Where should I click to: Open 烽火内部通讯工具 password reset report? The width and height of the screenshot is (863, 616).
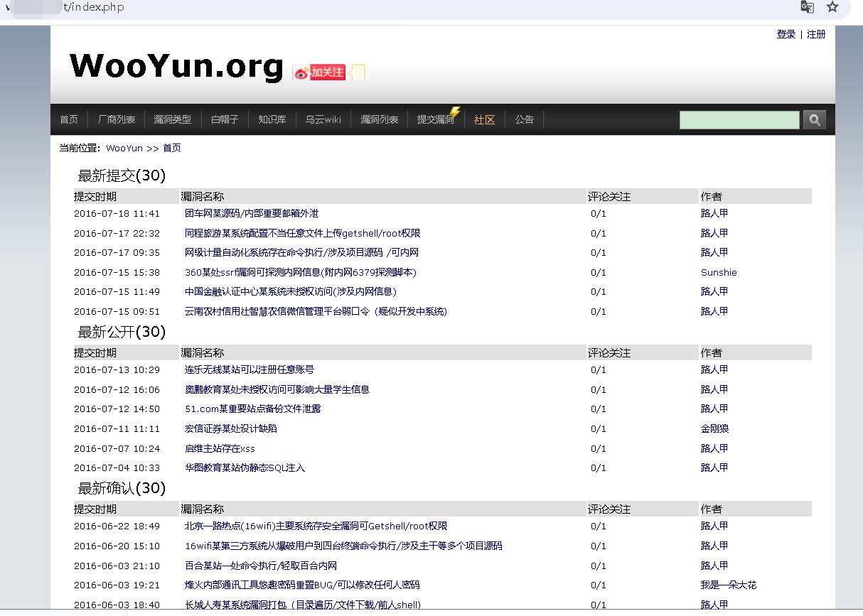[x=302, y=585]
